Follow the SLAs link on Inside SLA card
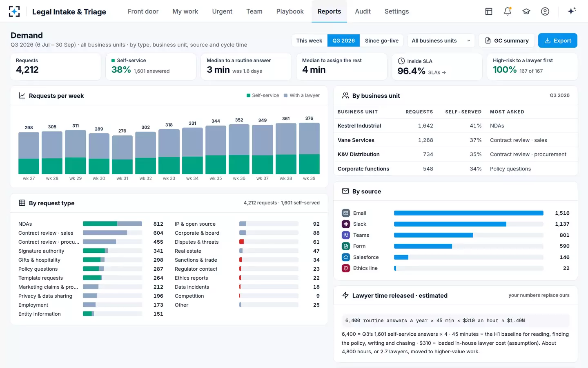 [437, 72]
